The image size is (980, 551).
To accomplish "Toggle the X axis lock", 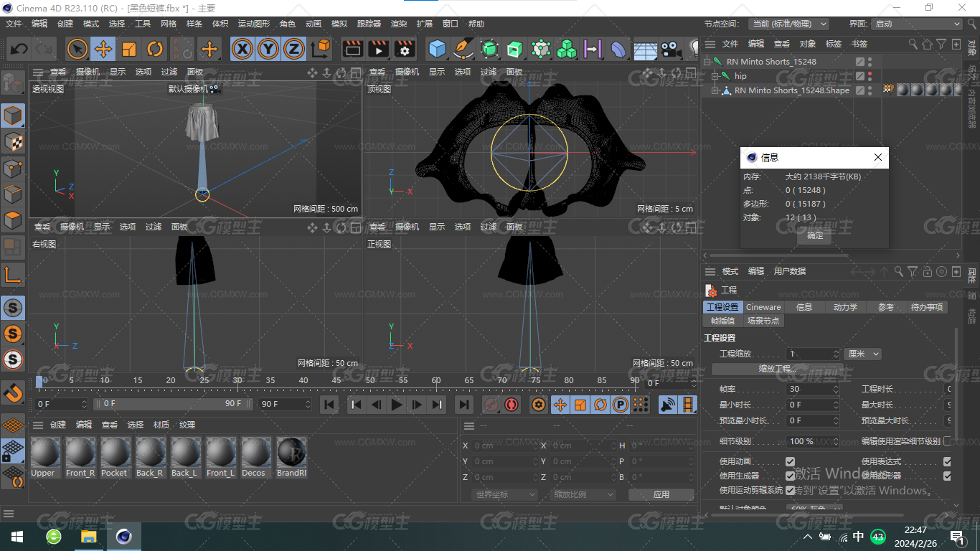I will (243, 49).
